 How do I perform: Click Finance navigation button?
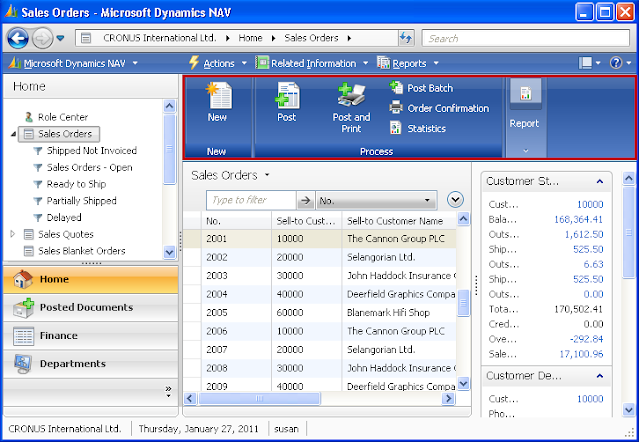(90, 336)
